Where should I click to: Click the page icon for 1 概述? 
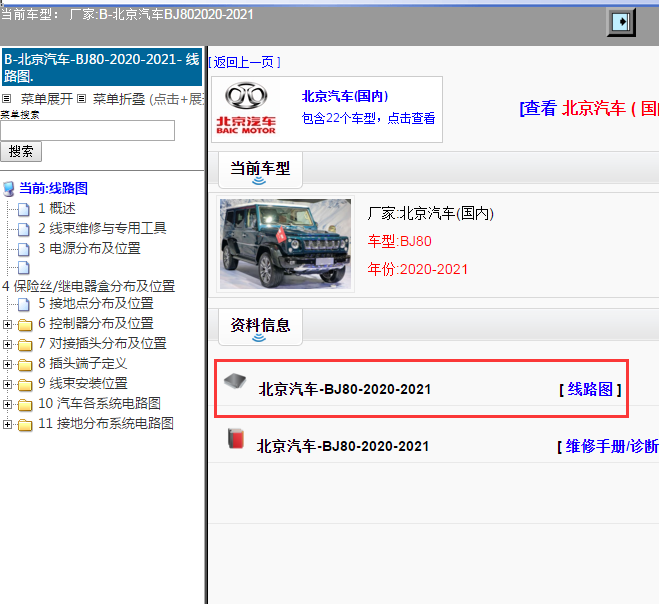click(x=24, y=209)
